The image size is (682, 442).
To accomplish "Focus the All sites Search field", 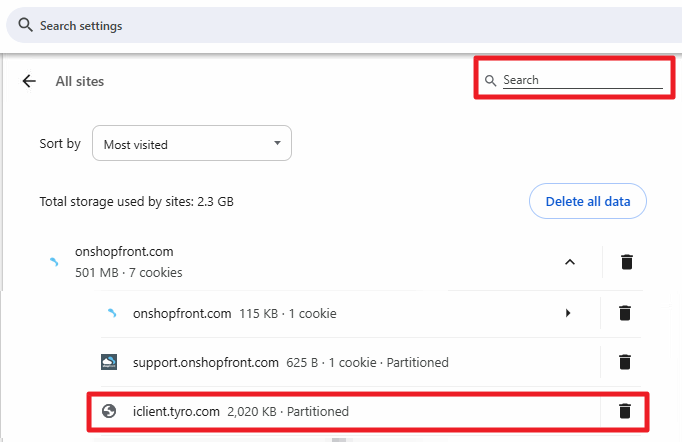I will coord(582,80).
